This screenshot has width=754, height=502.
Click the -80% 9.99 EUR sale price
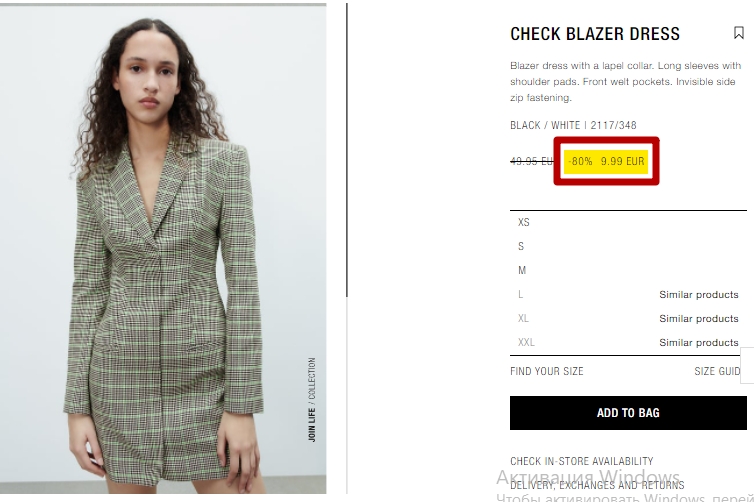606,161
